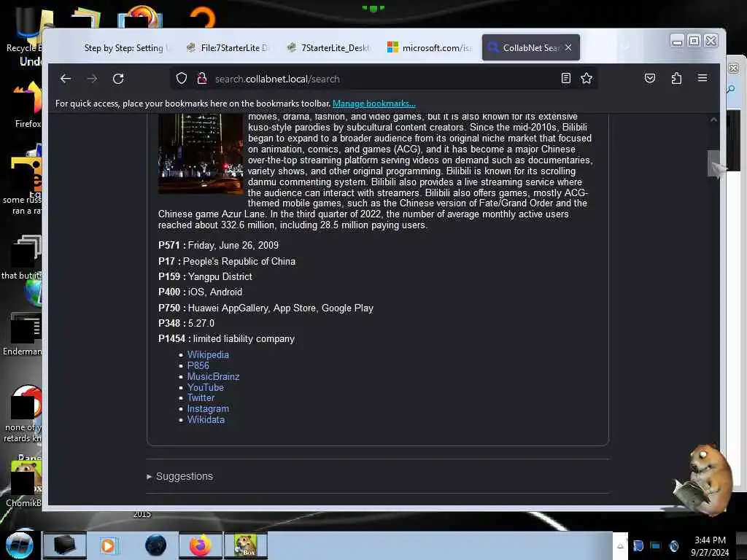The height and width of the screenshot is (560, 747).
Task: Open the Twitter link
Action: click(201, 397)
